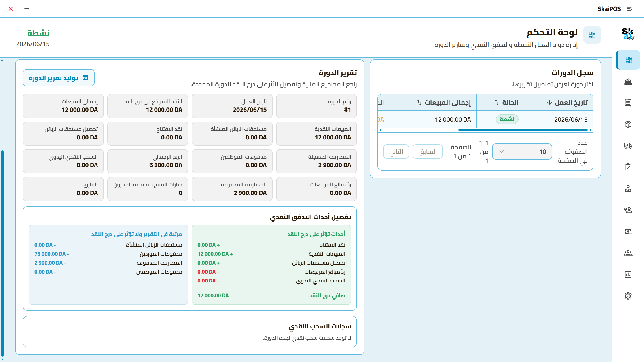Click the نقد الافتتاح summary card
The image size is (644, 362).
[148, 134]
